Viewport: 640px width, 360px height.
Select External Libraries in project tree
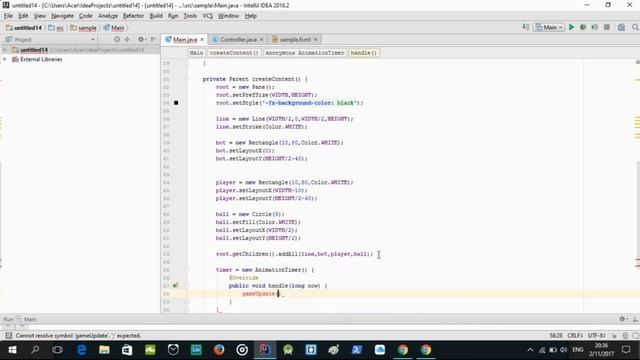41,59
